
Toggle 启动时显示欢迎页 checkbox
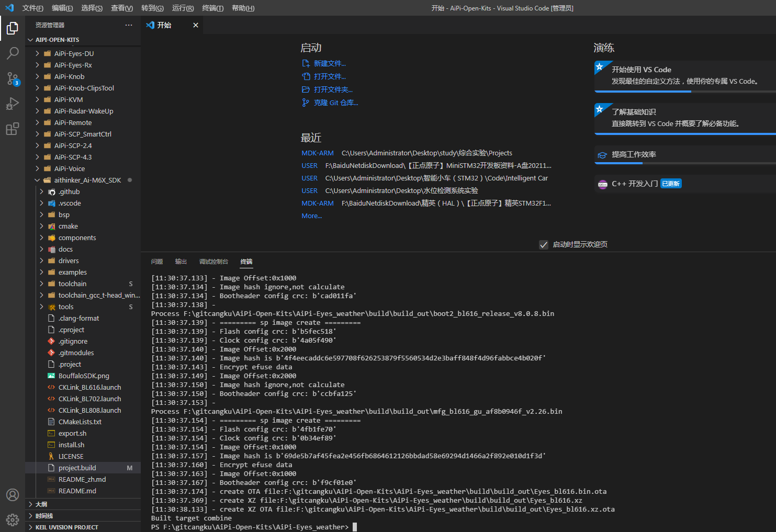click(x=544, y=245)
